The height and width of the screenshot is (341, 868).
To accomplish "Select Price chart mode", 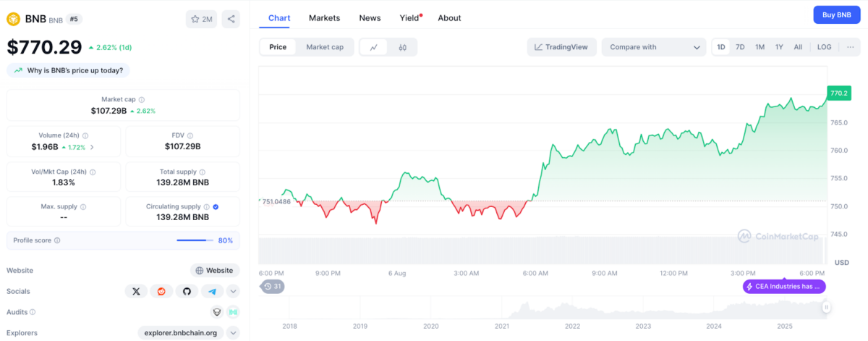I will 278,47.
